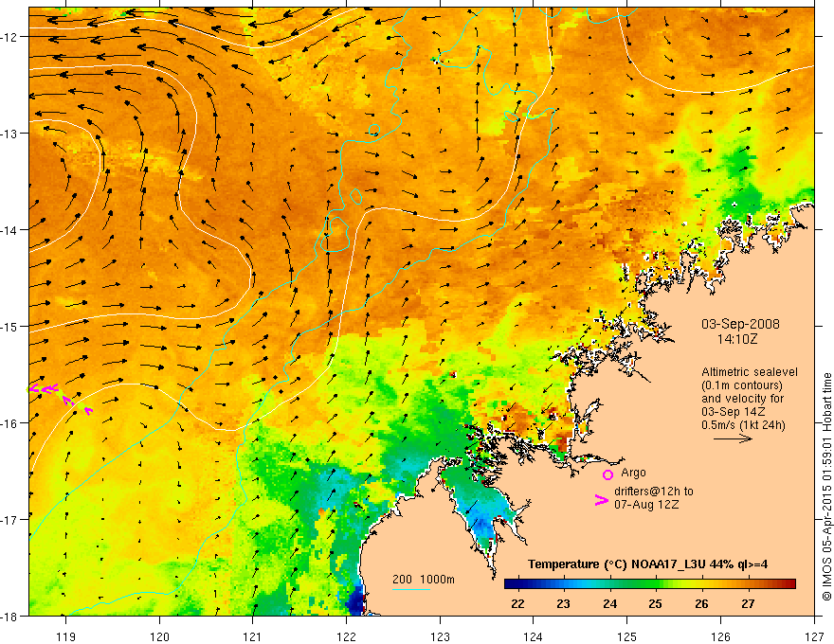Click the longitude axis label 126
The height and width of the screenshot is (644, 834).
tap(720, 636)
